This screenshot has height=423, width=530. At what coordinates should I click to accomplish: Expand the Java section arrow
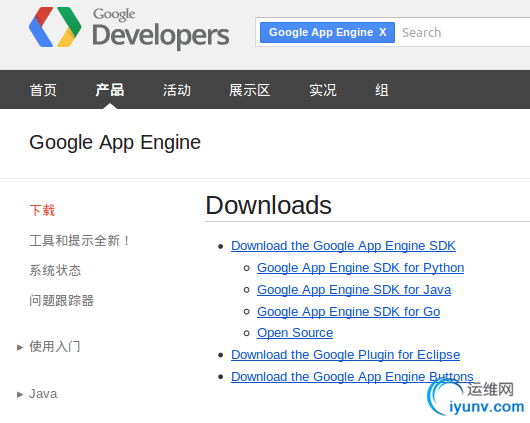pos(20,394)
